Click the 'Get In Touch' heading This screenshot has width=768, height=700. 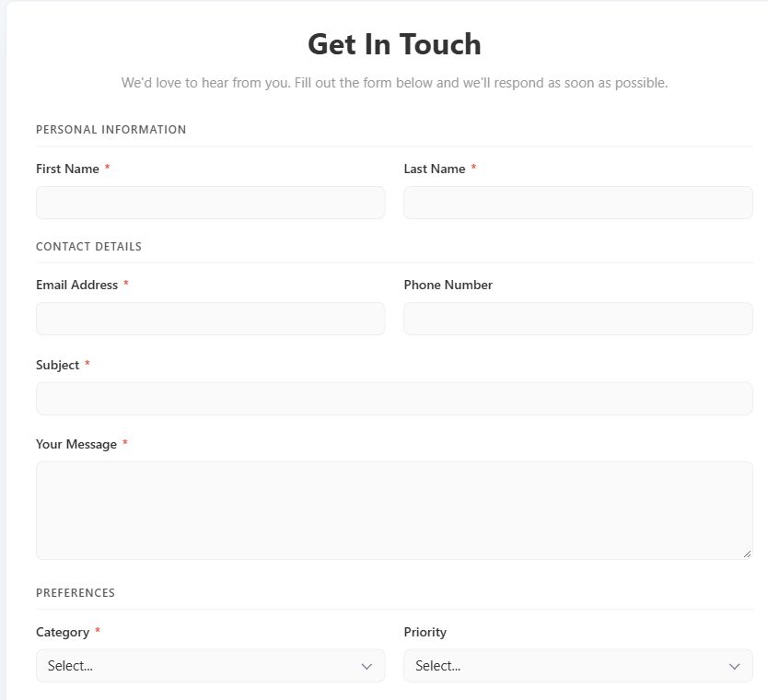(394, 44)
